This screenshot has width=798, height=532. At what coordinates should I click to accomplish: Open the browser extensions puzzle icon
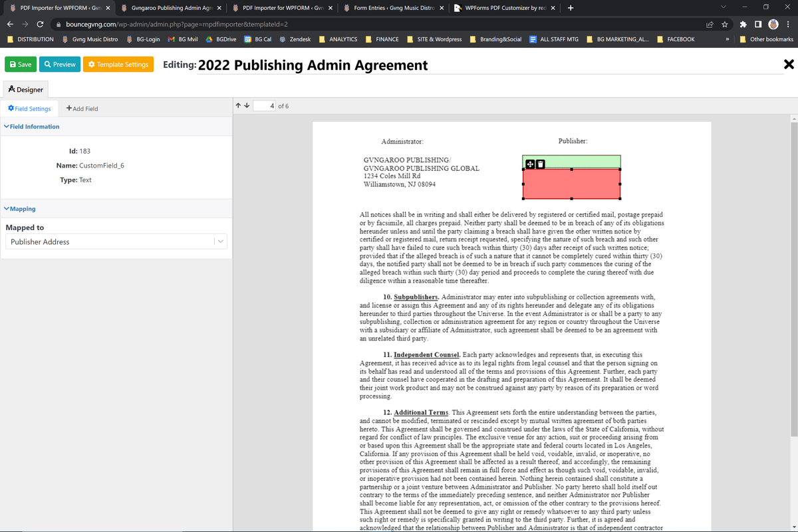click(x=743, y=25)
